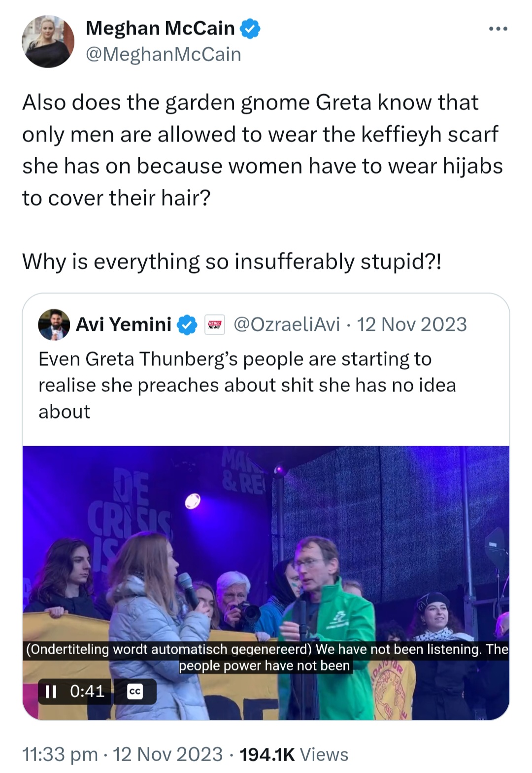Visit the @MeghanMcCain handle
Viewport: 532px width, 773px height.
coord(164,54)
